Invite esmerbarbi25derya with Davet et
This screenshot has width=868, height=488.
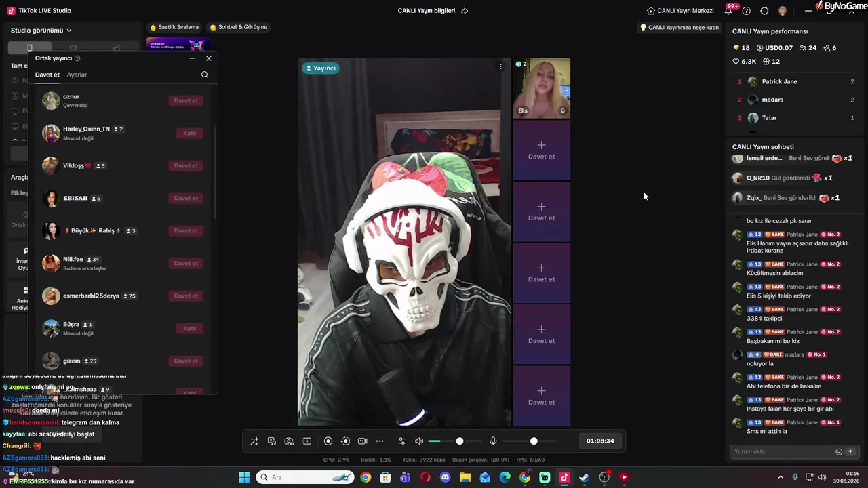pyautogui.click(x=186, y=296)
